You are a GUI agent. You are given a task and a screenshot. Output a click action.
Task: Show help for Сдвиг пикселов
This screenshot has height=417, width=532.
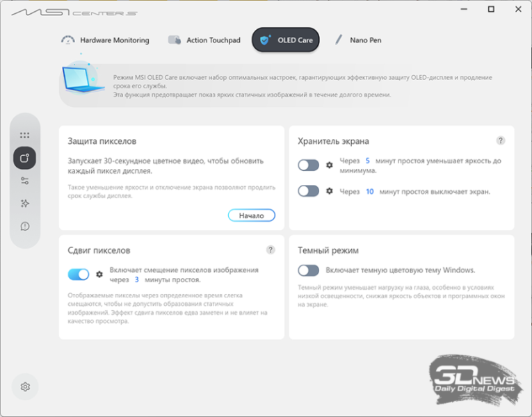pyautogui.click(x=271, y=250)
